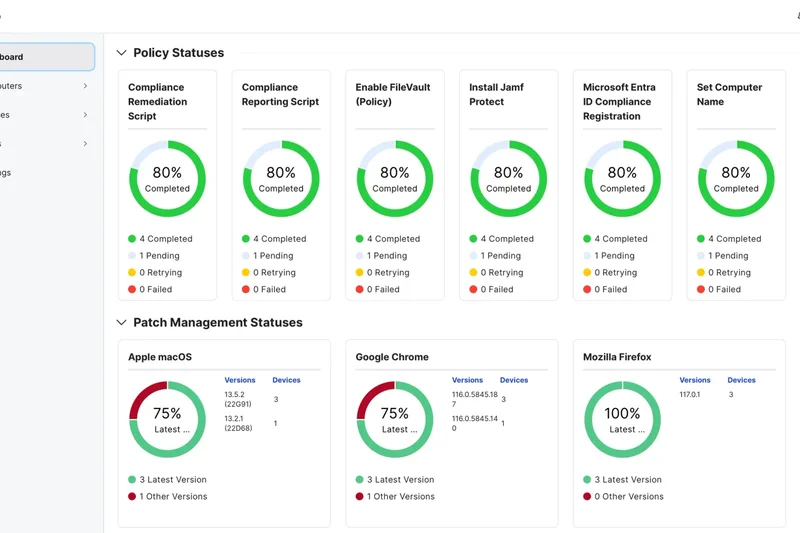This screenshot has height=533, width=800.
Task: Expand the Devices sidebar chevron
Action: 85,115
